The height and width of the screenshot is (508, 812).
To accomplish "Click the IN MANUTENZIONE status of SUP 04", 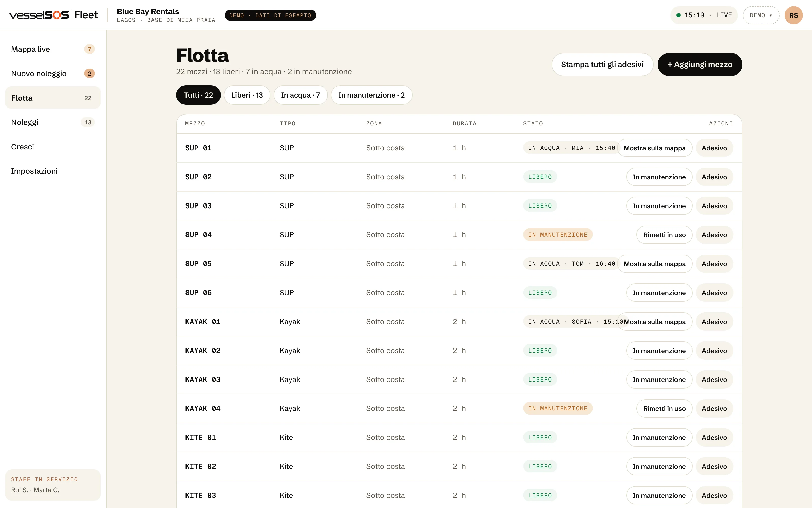I will (x=558, y=235).
